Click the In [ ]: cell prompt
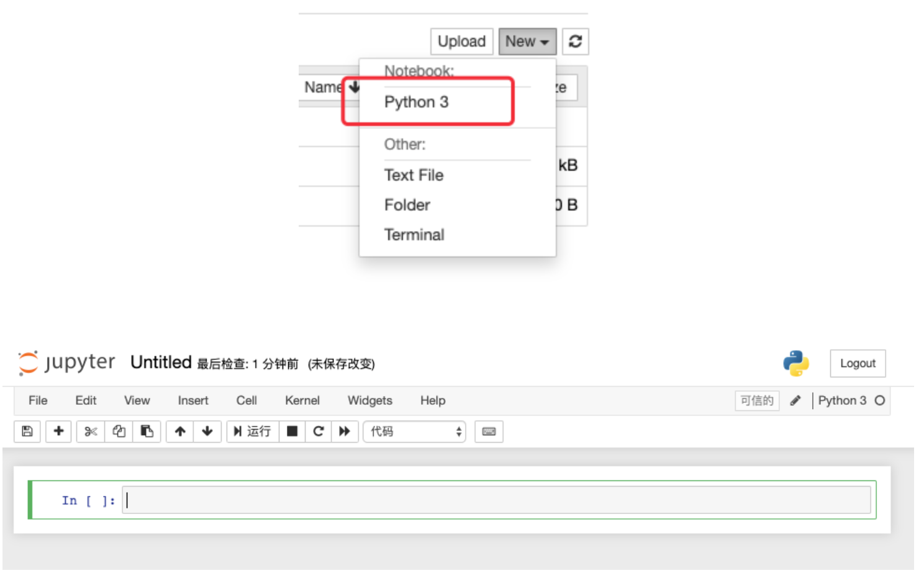This screenshot has width=924, height=586. click(x=88, y=500)
